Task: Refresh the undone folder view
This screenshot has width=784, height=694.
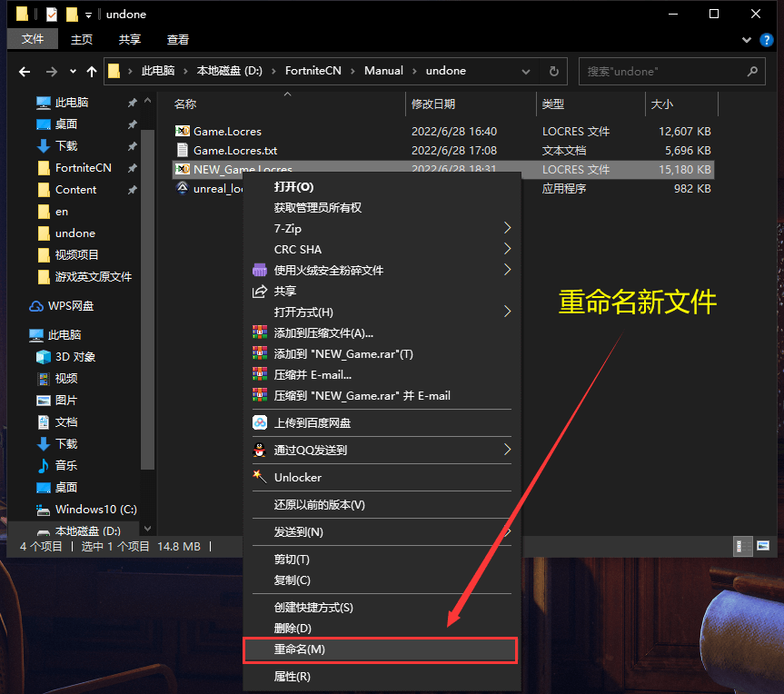Action: [x=553, y=71]
